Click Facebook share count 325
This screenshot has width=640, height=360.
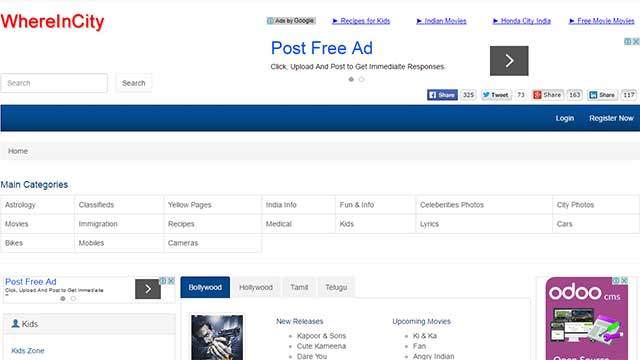point(468,95)
